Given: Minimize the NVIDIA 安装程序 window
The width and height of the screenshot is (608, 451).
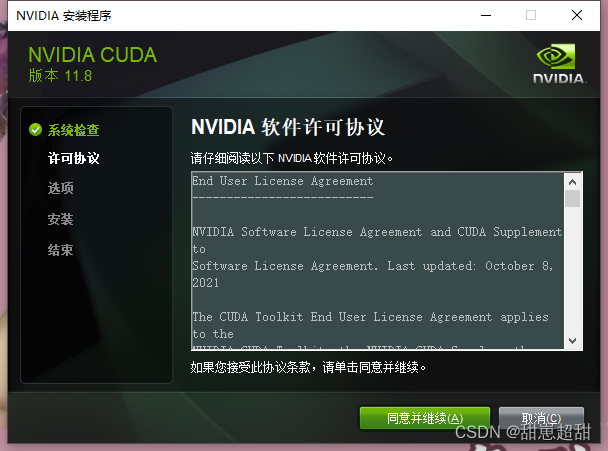Looking at the screenshot, I should pyautogui.click(x=486, y=16).
